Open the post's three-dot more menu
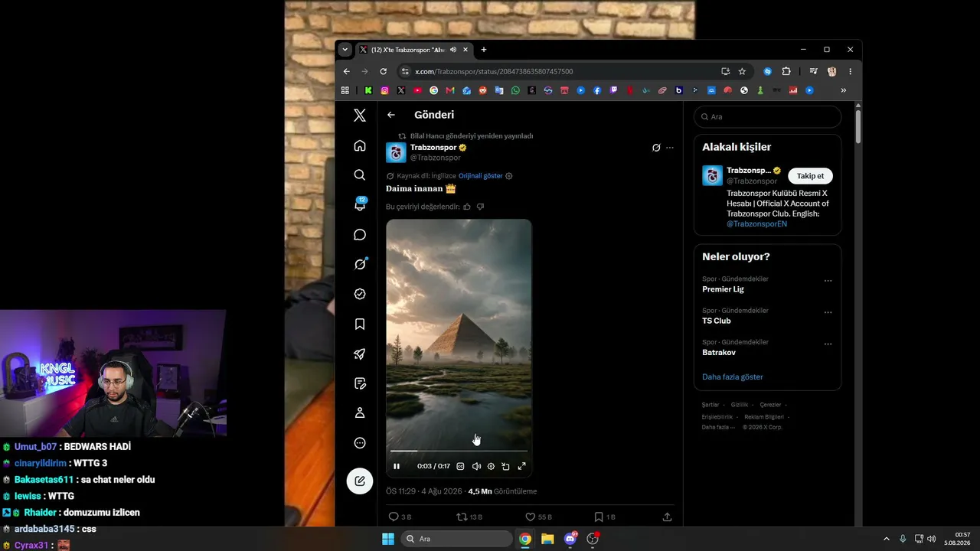This screenshot has height=551, width=980. [670, 148]
